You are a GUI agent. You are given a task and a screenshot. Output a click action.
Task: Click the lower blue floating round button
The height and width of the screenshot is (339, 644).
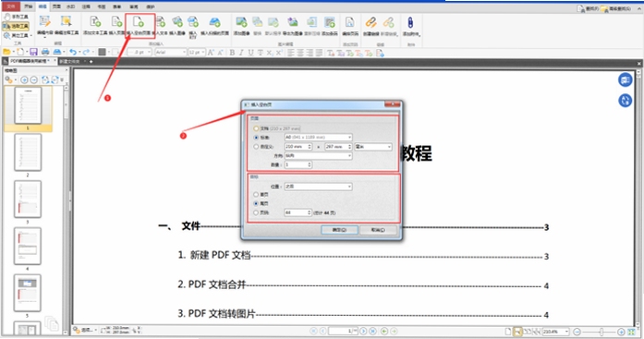[x=626, y=100]
